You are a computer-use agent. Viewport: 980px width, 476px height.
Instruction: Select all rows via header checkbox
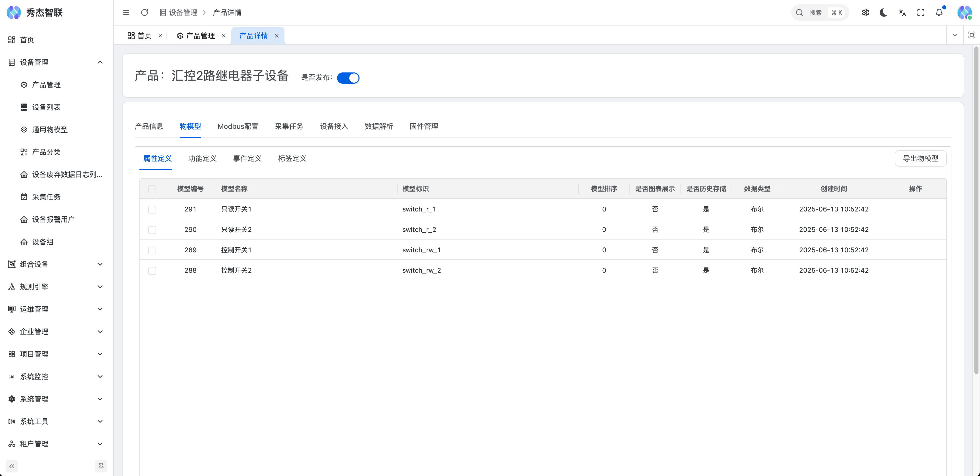[x=152, y=189]
